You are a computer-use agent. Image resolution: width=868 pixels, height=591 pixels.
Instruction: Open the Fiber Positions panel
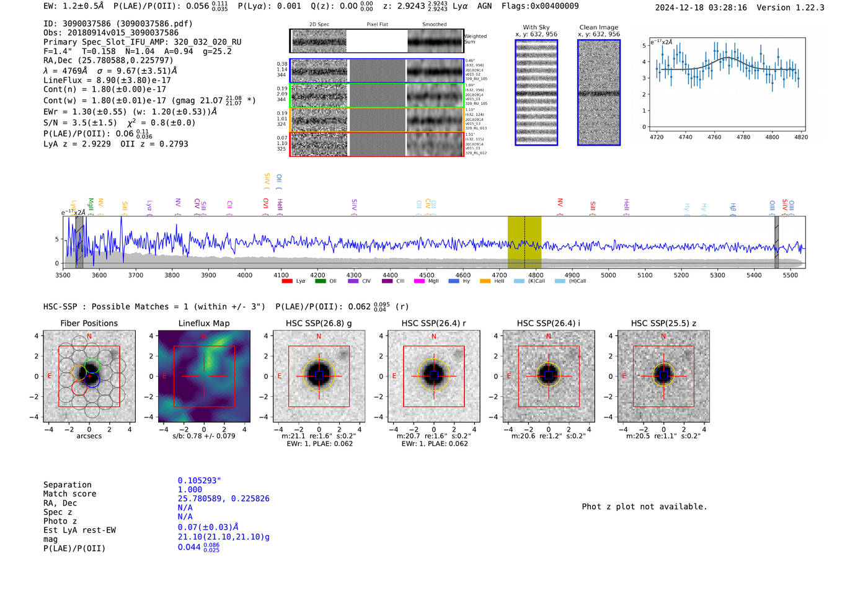click(89, 376)
